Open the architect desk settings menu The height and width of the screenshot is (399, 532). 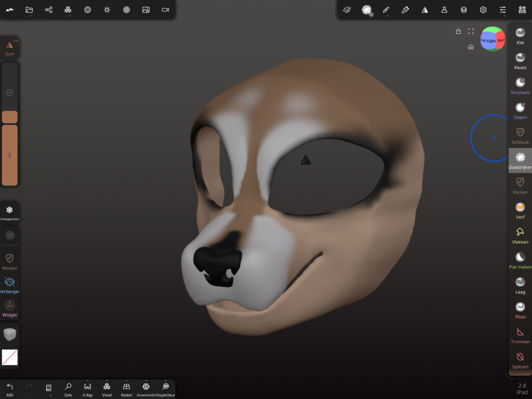point(522,10)
